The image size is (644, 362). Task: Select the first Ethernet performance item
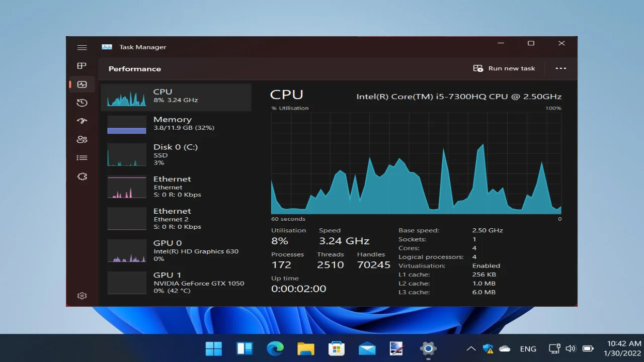click(x=176, y=187)
